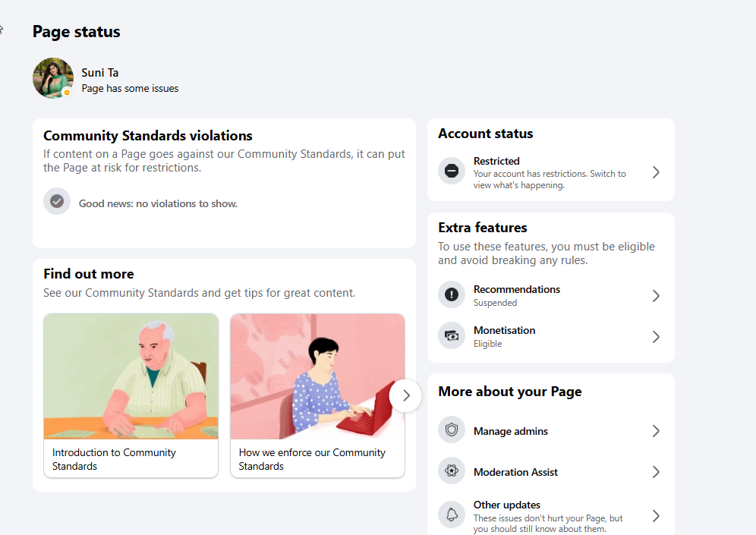Open Manage admins via its chevron arrow
The width and height of the screenshot is (756, 535).
tap(656, 431)
